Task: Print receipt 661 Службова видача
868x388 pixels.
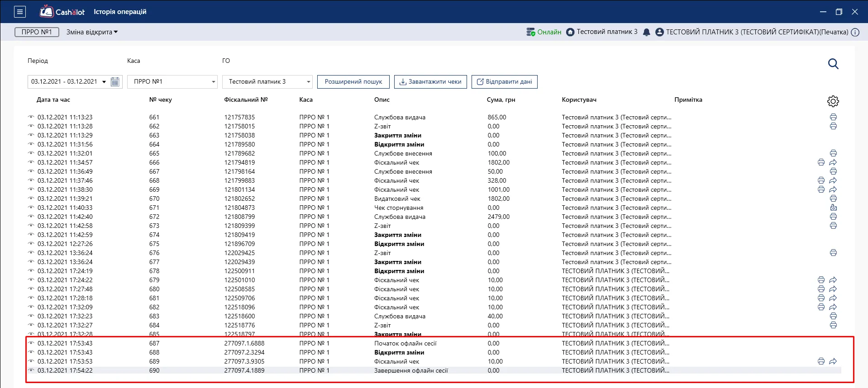Action: (833, 117)
